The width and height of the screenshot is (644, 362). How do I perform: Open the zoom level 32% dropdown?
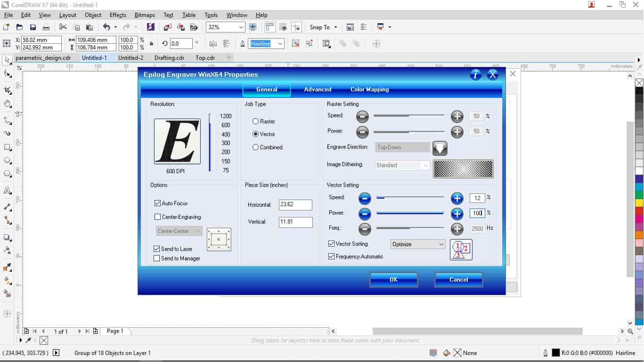tap(241, 27)
